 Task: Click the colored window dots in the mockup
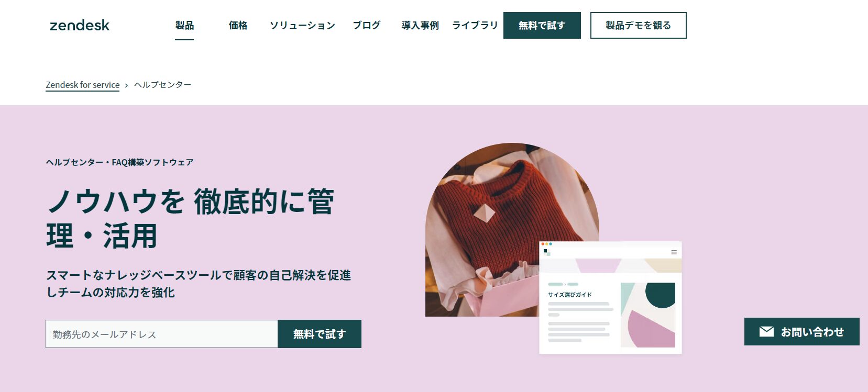coord(546,244)
